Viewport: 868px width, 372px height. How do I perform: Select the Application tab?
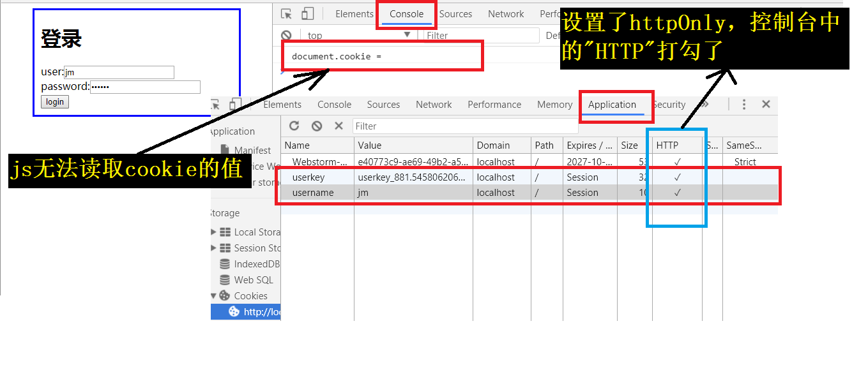coord(612,105)
